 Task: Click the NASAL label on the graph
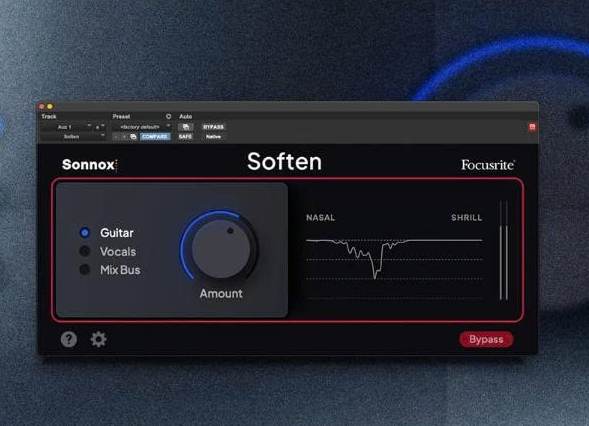coord(320,218)
